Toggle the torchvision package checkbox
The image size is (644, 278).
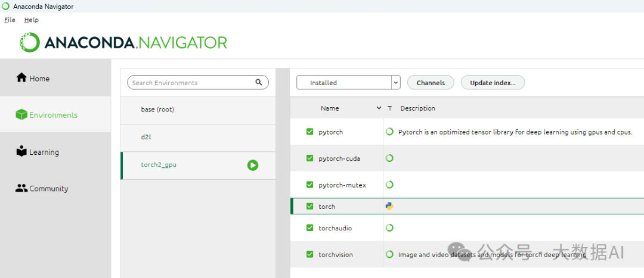(309, 254)
